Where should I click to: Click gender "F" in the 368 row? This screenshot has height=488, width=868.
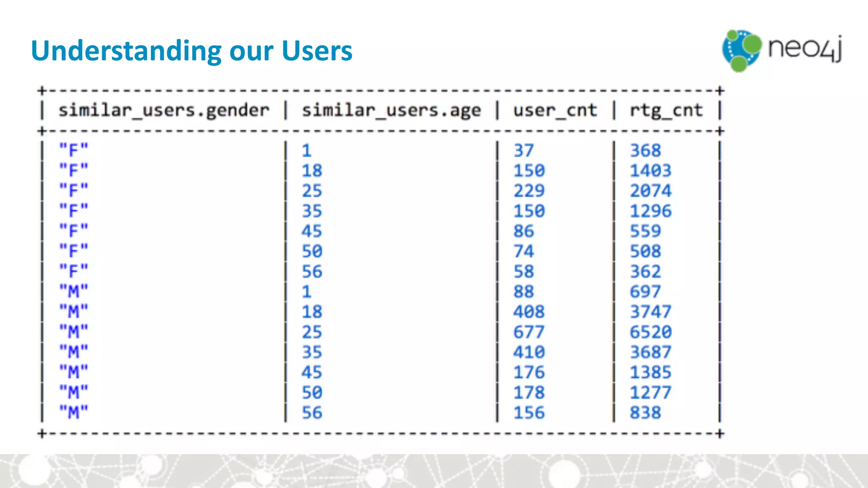pyautogui.click(x=74, y=150)
